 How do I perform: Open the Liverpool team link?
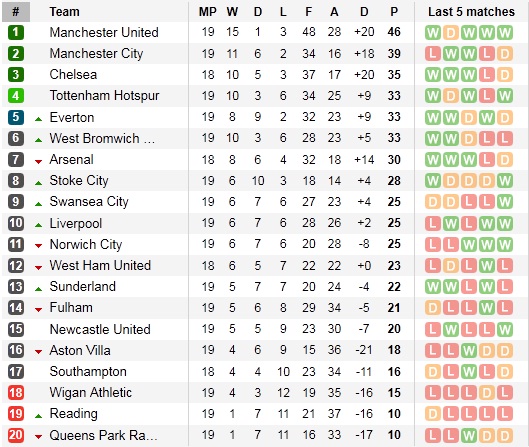tap(76, 223)
